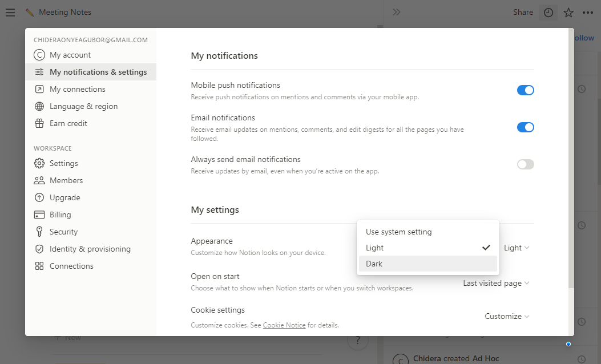Image resolution: width=601 pixels, height=364 pixels.
Task: Open Security tab
Action: tap(91, 232)
